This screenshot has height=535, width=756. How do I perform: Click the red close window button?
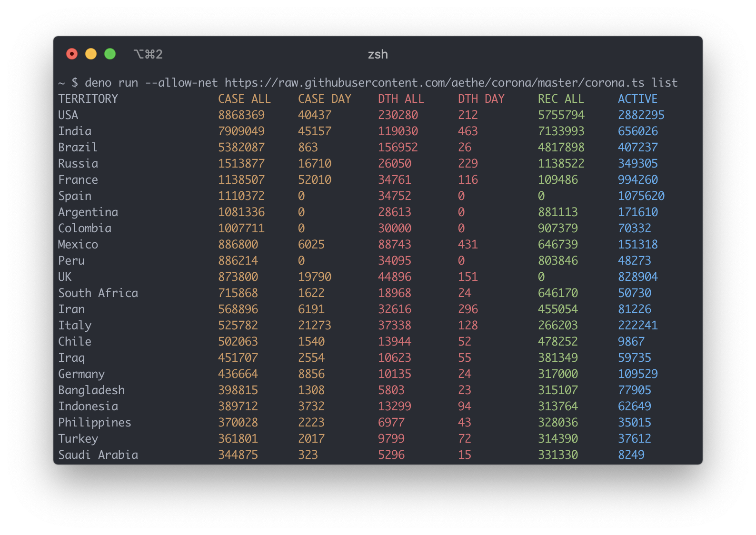pyautogui.click(x=72, y=54)
